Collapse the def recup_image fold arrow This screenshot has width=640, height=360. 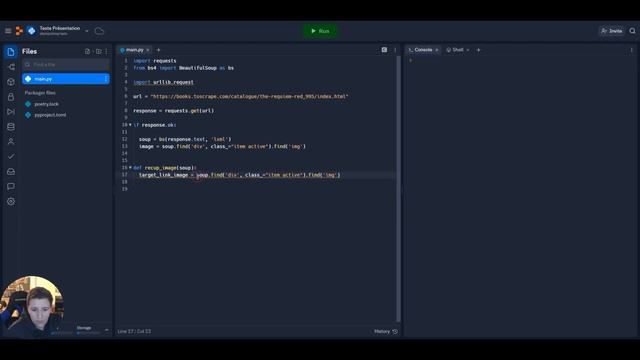point(130,168)
